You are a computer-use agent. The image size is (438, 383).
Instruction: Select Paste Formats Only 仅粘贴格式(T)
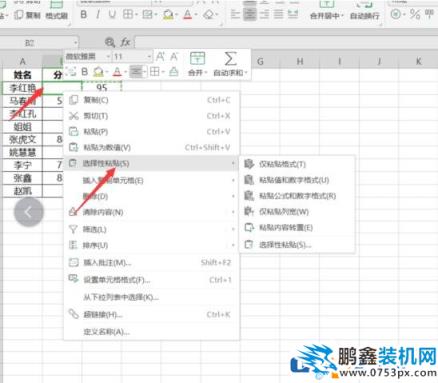pos(297,164)
